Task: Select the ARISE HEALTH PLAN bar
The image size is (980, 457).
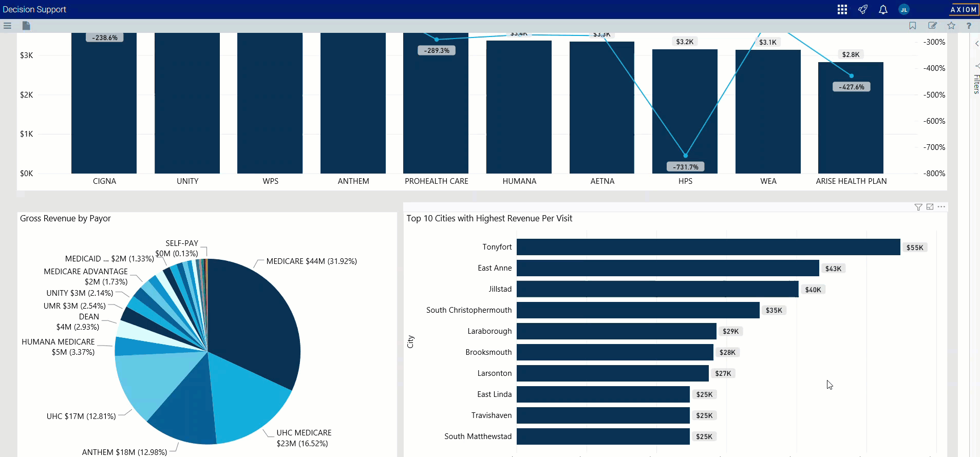Action: [x=851, y=118]
